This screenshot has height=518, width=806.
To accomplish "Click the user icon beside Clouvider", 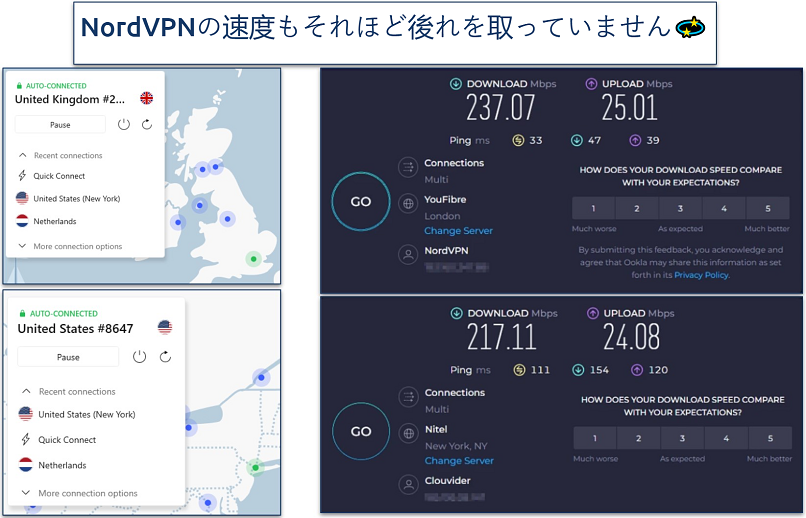I will [409, 484].
